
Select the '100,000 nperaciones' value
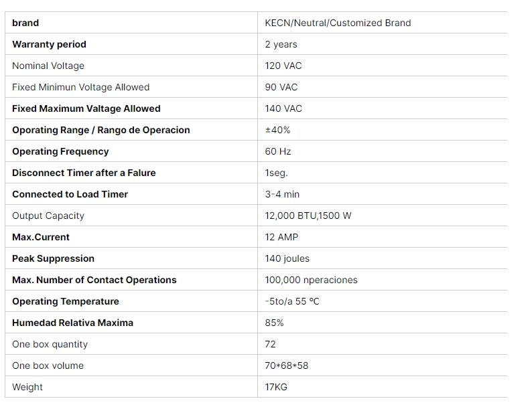[x=311, y=280]
